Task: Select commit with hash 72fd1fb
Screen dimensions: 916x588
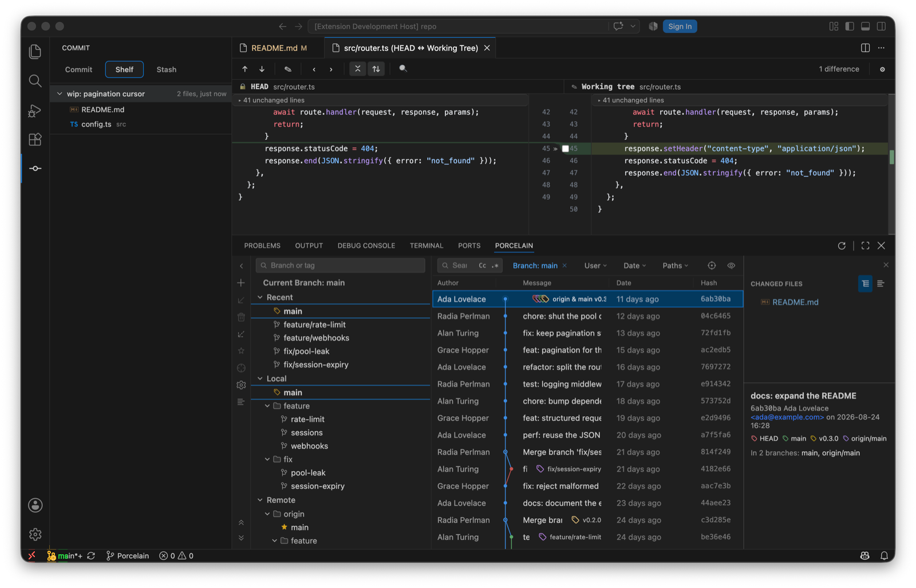Action: pyautogui.click(x=587, y=333)
